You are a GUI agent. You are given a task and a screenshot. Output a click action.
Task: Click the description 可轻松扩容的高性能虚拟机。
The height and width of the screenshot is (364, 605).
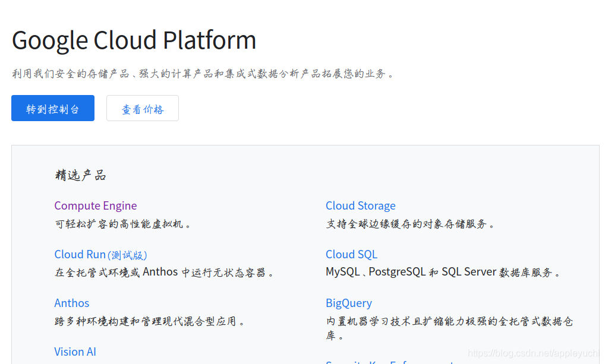pos(123,224)
